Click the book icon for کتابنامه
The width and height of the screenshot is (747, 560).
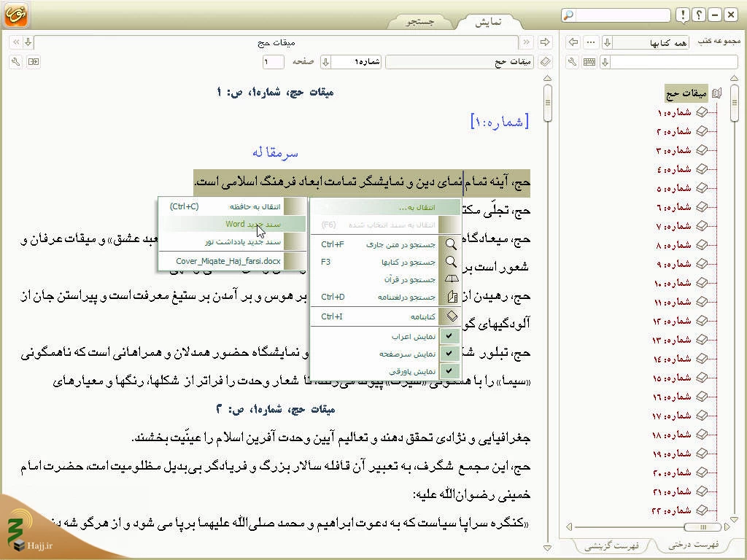point(452,316)
